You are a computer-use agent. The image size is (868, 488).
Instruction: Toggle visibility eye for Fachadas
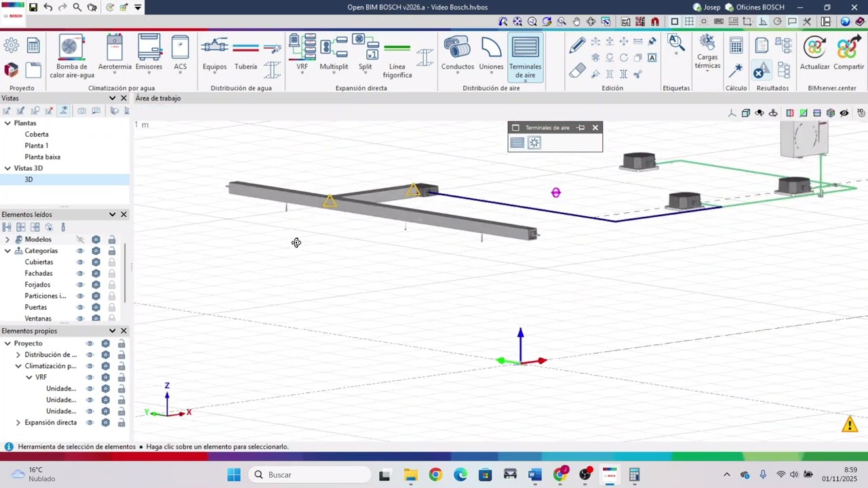[x=80, y=274]
